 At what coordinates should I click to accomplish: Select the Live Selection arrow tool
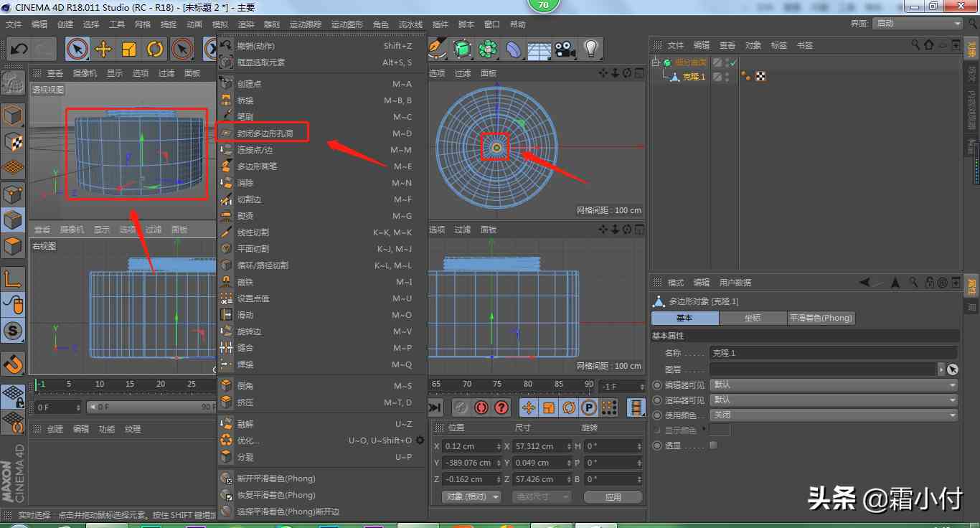pos(77,48)
